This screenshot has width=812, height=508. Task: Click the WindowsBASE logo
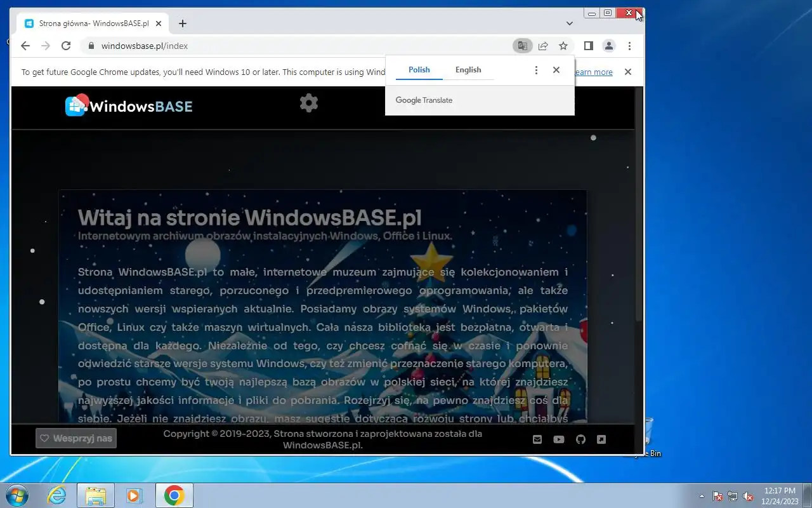point(129,105)
